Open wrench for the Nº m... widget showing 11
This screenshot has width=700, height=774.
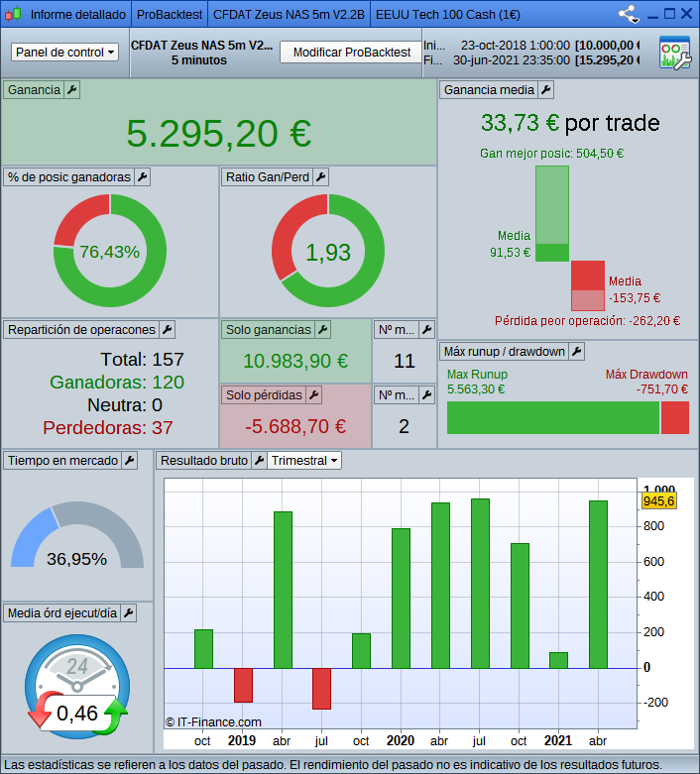pyautogui.click(x=426, y=329)
